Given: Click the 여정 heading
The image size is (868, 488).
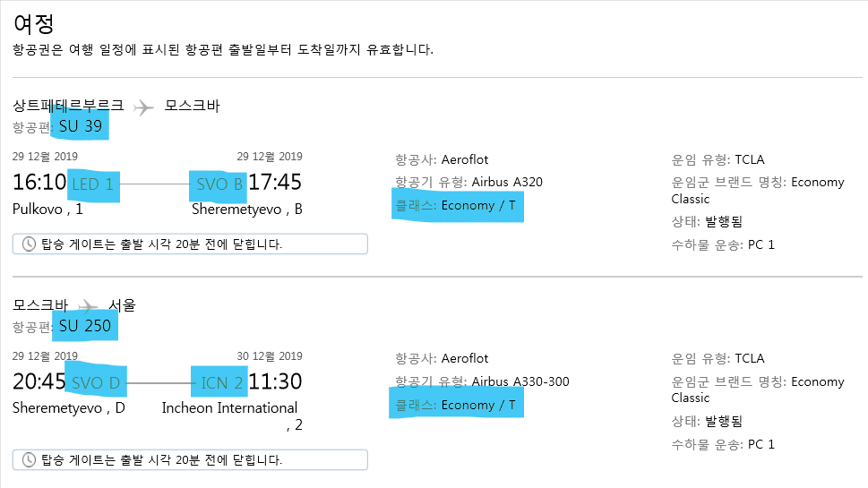Looking at the screenshot, I should [x=34, y=24].
